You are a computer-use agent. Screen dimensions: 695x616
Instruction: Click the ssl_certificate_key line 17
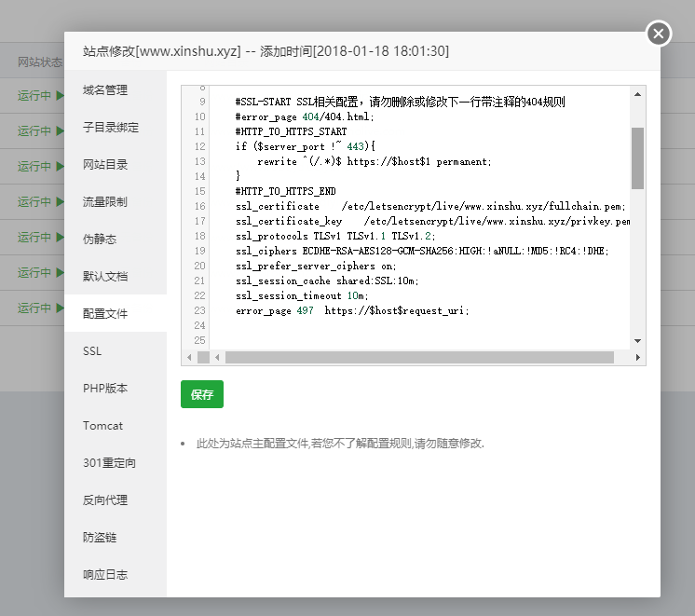point(432,221)
